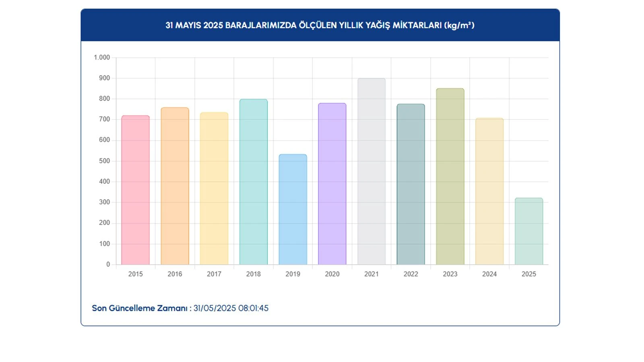Image resolution: width=644 pixels, height=362 pixels.
Task: Click the short mint 2025 bar
Action: (x=528, y=231)
